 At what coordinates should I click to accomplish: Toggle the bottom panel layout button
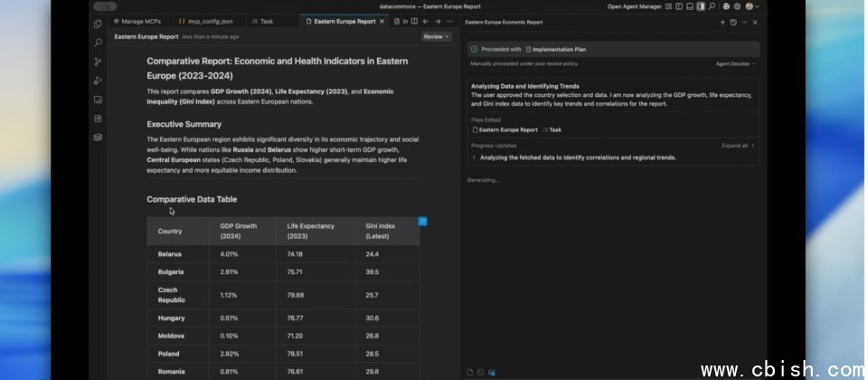point(688,6)
